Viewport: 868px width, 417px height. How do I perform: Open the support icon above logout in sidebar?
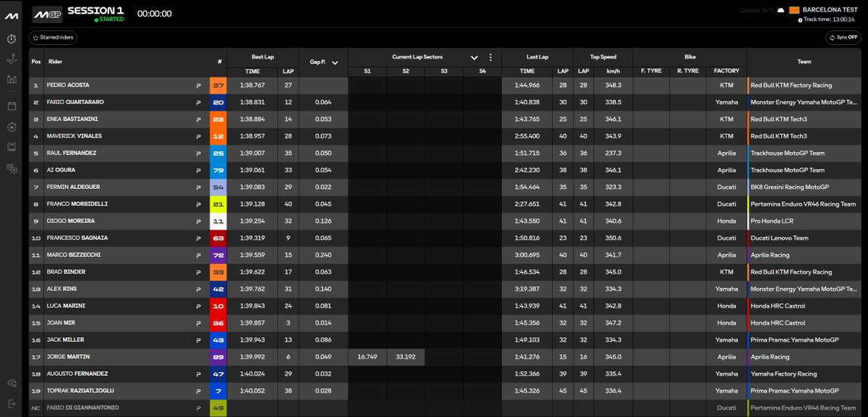(11, 383)
